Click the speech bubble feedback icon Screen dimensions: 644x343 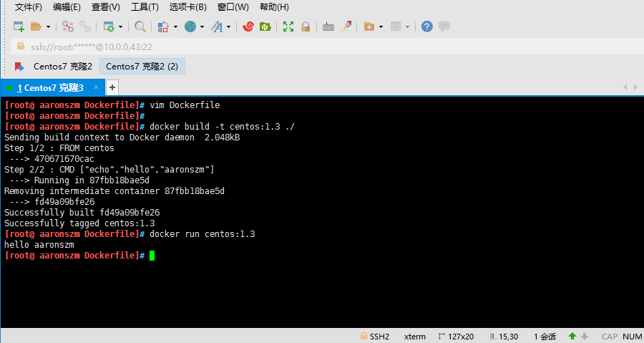click(444, 26)
